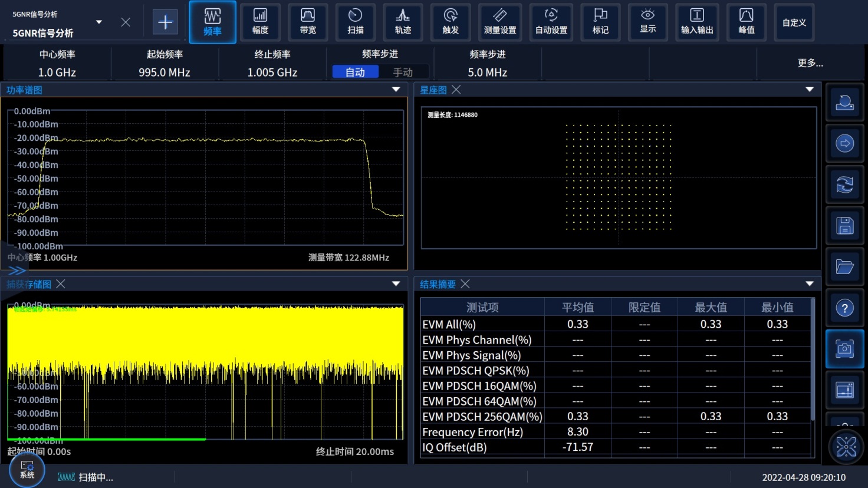868x488 pixels.
Task: Click the refresh arrows icon in sidebar
Action: point(844,184)
